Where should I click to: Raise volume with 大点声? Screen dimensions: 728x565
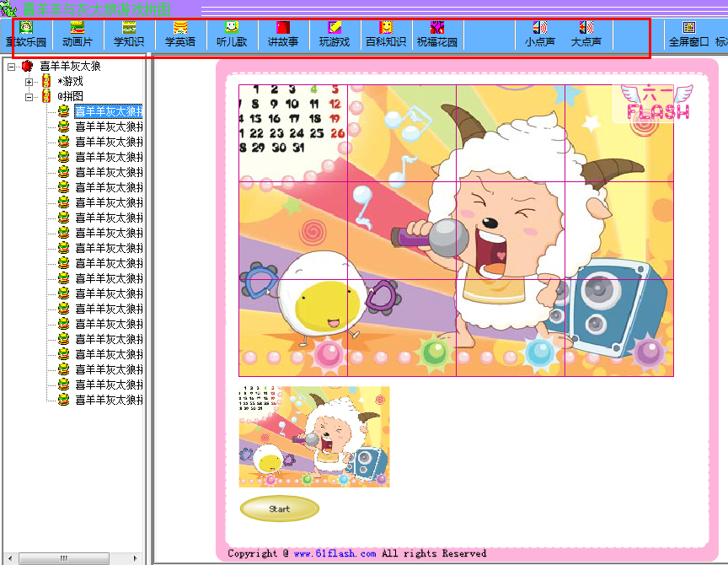point(586,35)
